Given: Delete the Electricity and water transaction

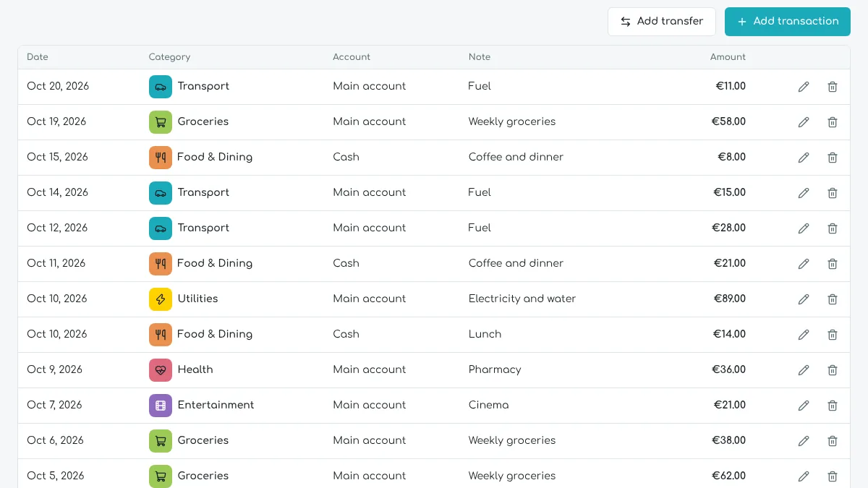Looking at the screenshot, I should 833,299.
